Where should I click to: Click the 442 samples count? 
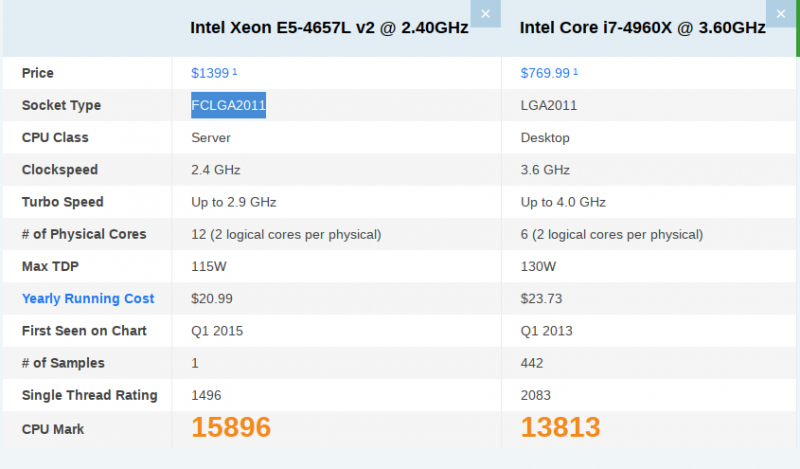tap(532, 363)
